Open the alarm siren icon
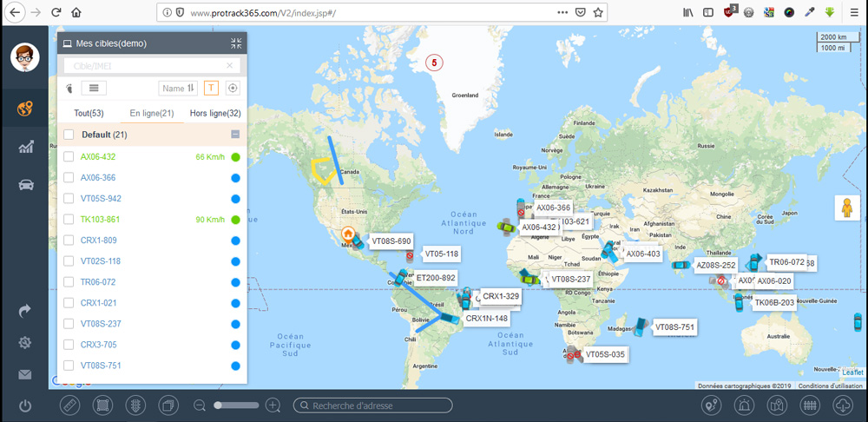 point(744,406)
